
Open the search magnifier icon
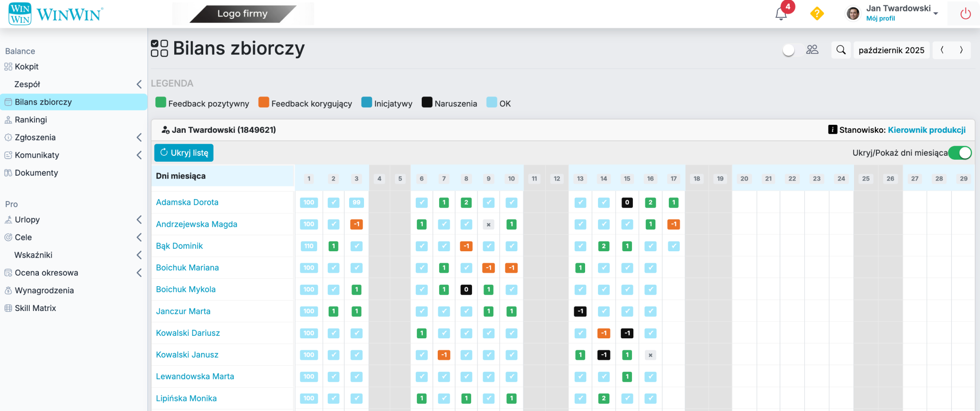(x=841, y=50)
